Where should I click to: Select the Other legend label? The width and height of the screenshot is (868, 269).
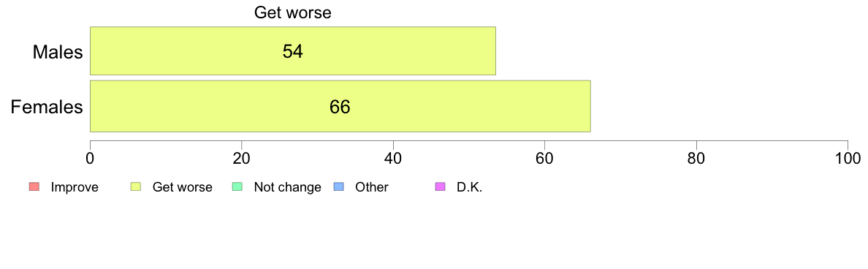tap(372, 187)
